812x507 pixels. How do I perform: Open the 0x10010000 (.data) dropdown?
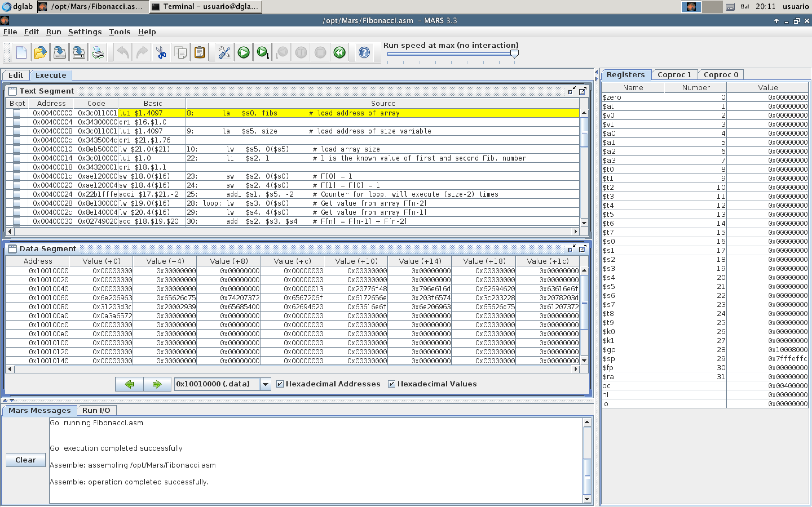[x=265, y=384]
